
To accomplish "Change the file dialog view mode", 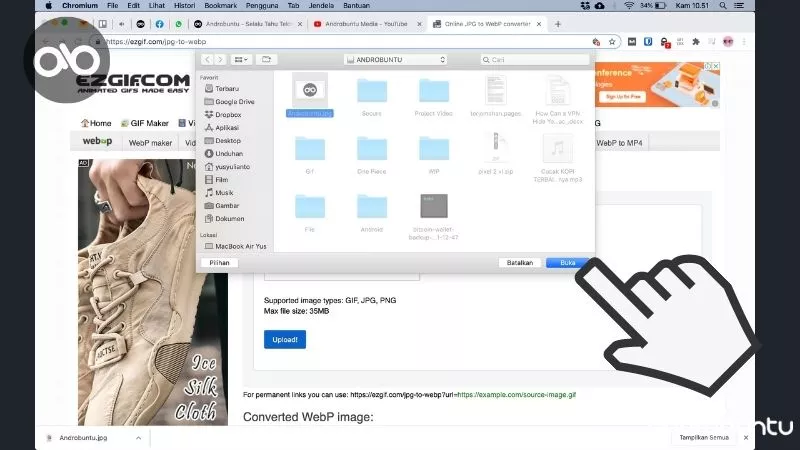I will (x=241, y=60).
